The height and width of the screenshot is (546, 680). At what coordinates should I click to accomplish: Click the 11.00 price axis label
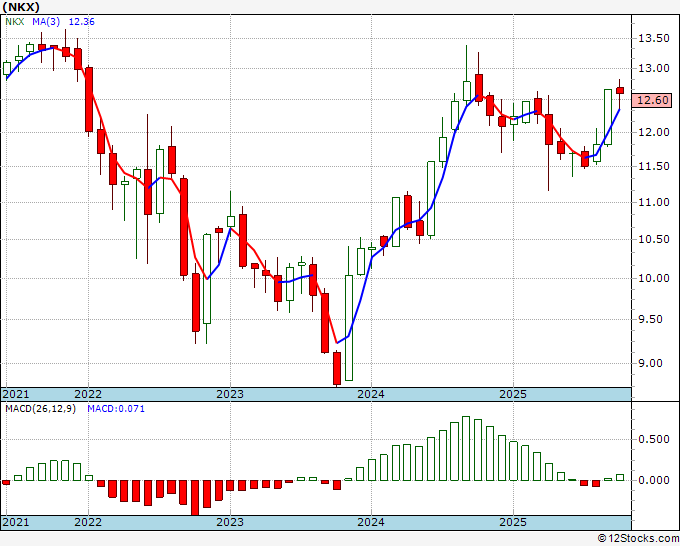tap(654, 202)
